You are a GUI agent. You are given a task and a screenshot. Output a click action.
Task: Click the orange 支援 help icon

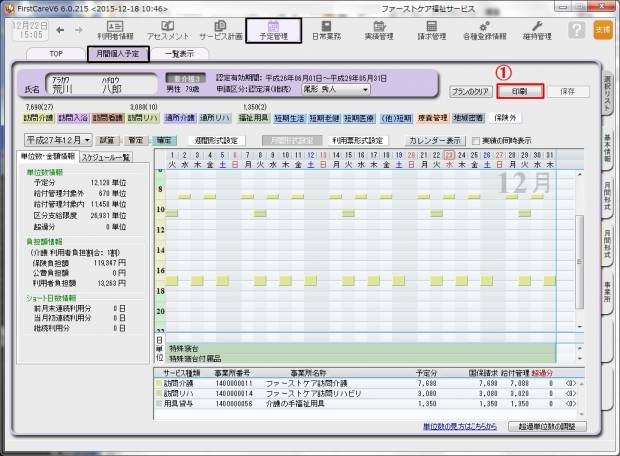coord(602,30)
